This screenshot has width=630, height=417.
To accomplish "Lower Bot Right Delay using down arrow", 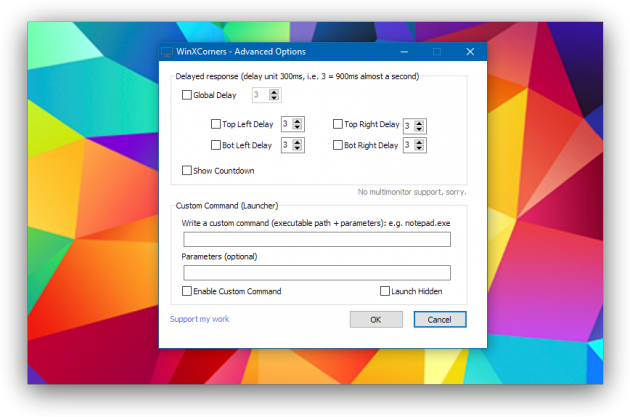I will pos(420,149).
